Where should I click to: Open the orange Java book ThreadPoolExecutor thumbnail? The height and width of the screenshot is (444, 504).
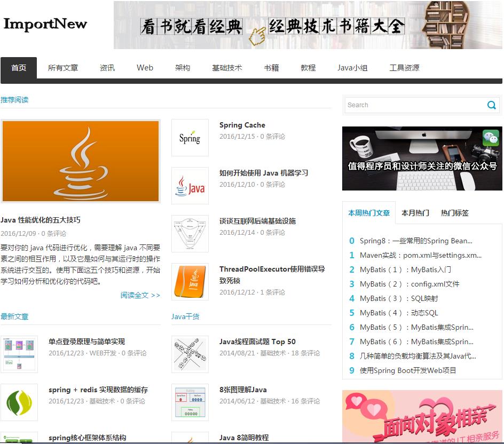[x=190, y=282]
